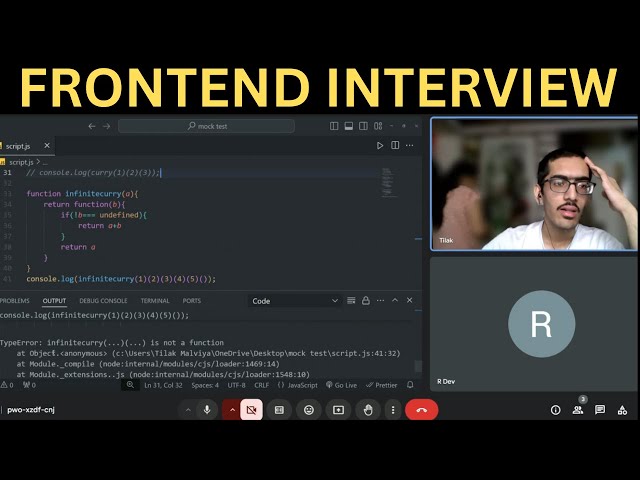Open the Meet more options menu
640x480 pixels.
393,409
